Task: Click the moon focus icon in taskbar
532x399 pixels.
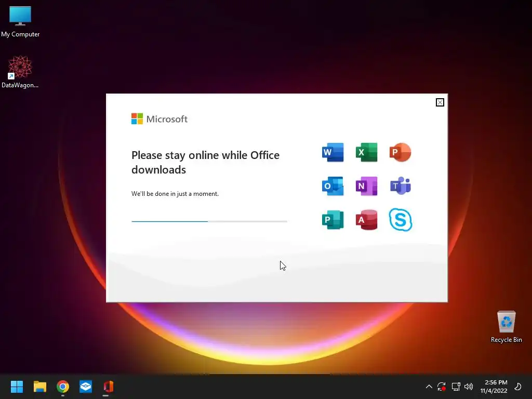Action: tap(518, 387)
